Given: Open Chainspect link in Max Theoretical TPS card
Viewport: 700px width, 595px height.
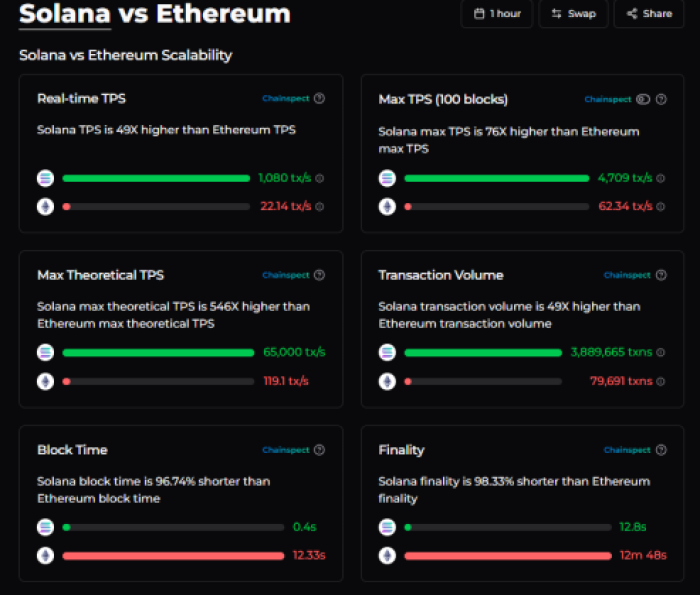Looking at the screenshot, I should (286, 275).
